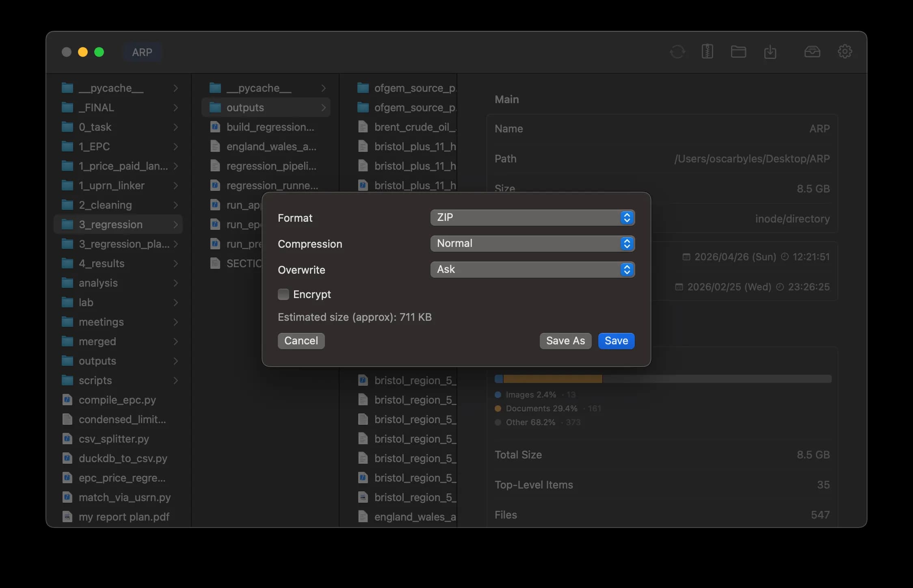Select the meetings folder icon

pos(67,322)
